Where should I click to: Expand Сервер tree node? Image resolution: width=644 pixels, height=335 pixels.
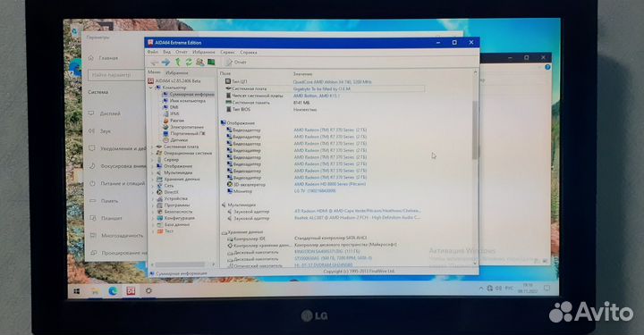[x=152, y=160]
